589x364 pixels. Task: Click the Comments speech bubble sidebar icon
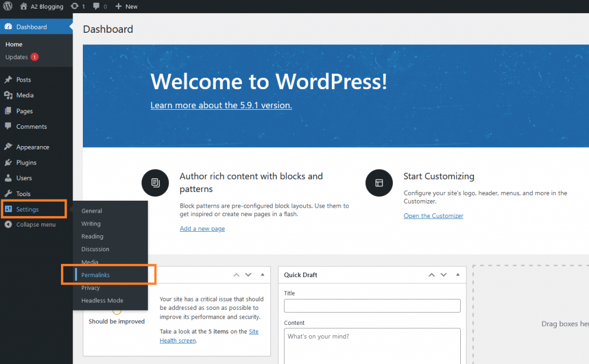point(8,126)
